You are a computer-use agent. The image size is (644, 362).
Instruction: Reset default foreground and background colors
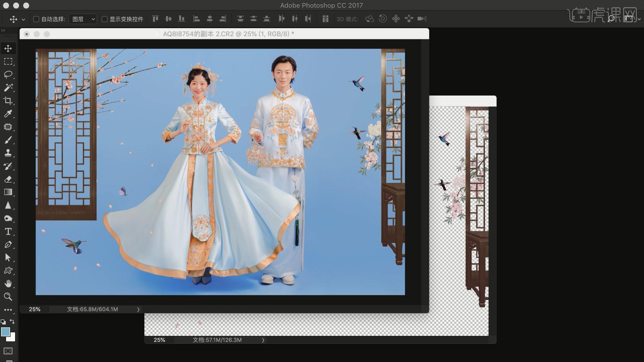coord(3,322)
